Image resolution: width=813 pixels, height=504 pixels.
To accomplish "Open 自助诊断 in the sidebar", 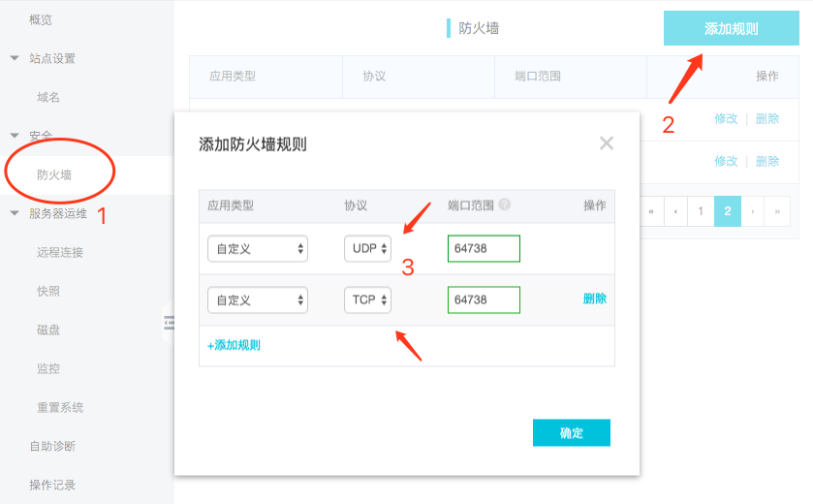I will click(52, 446).
